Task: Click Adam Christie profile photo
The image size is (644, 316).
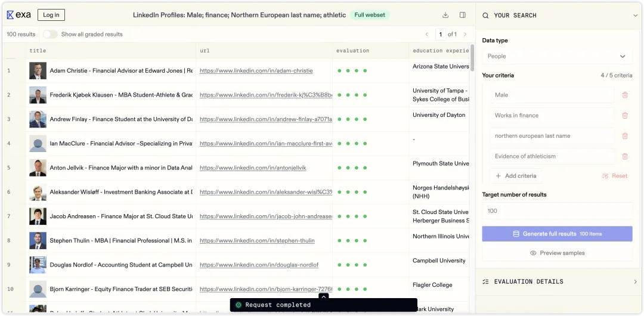Action: [38, 71]
